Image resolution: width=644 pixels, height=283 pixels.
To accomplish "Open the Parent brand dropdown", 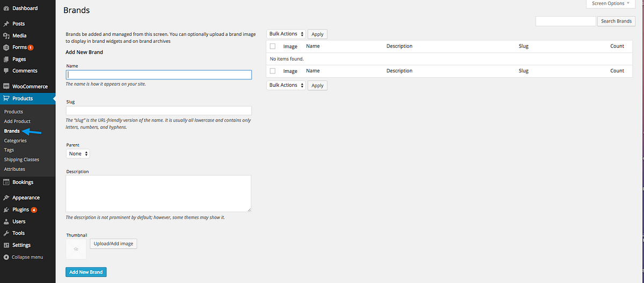I will (x=78, y=154).
